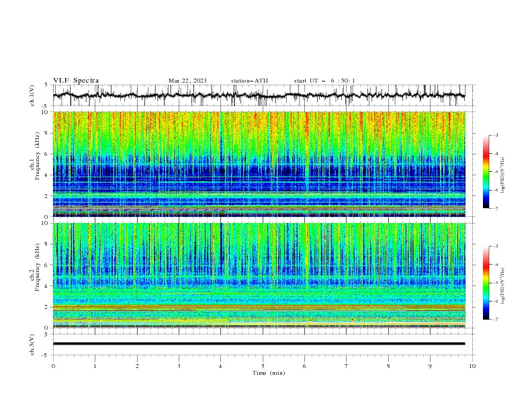Click the 'Time (min)' axis title
532x411 pixels.
click(x=269, y=373)
